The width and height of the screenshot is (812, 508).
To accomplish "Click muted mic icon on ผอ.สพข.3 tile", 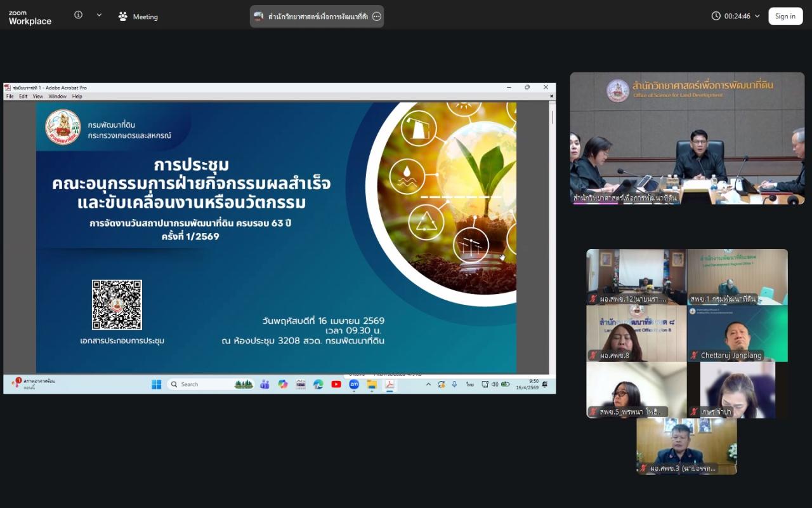I will (x=644, y=469).
